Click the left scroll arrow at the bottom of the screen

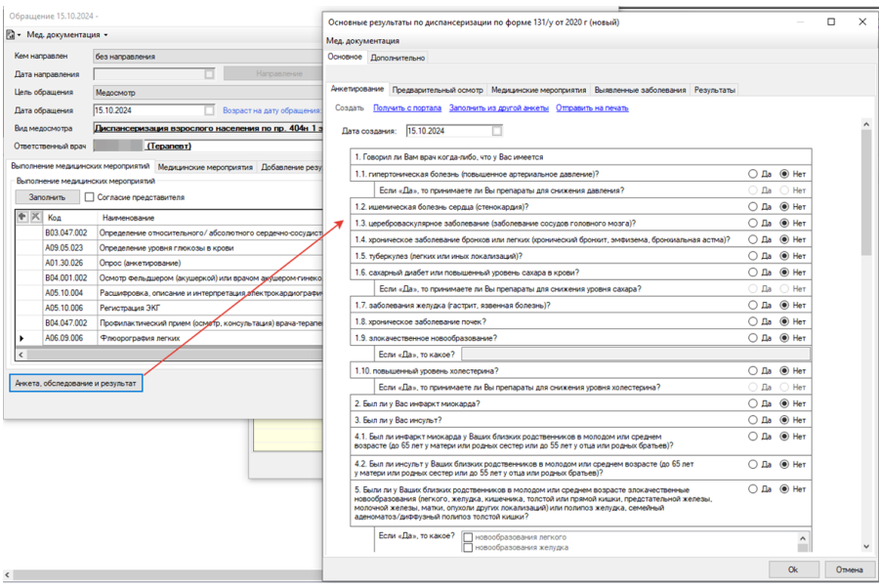pos(7,575)
